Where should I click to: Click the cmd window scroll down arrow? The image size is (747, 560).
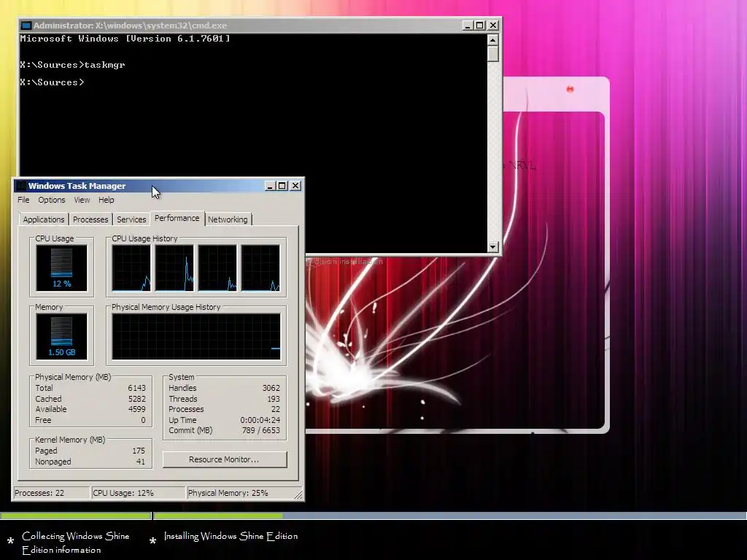click(493, 246)
